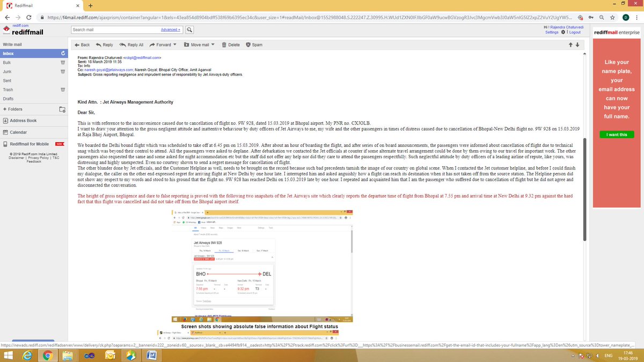
Task: Click the 'I want this' green button
Action: (616, 135)
